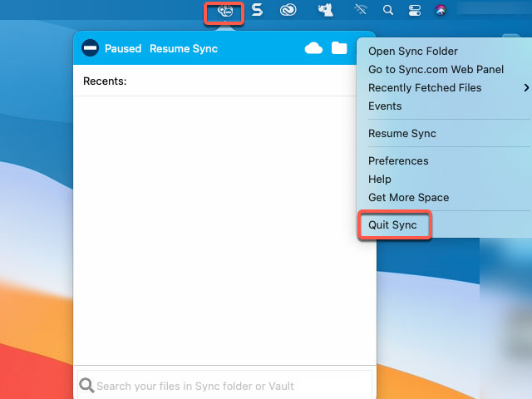Open the Creative Cloud menu bar icon
Viewport: 532px width, 399px height.
[288, 10]
